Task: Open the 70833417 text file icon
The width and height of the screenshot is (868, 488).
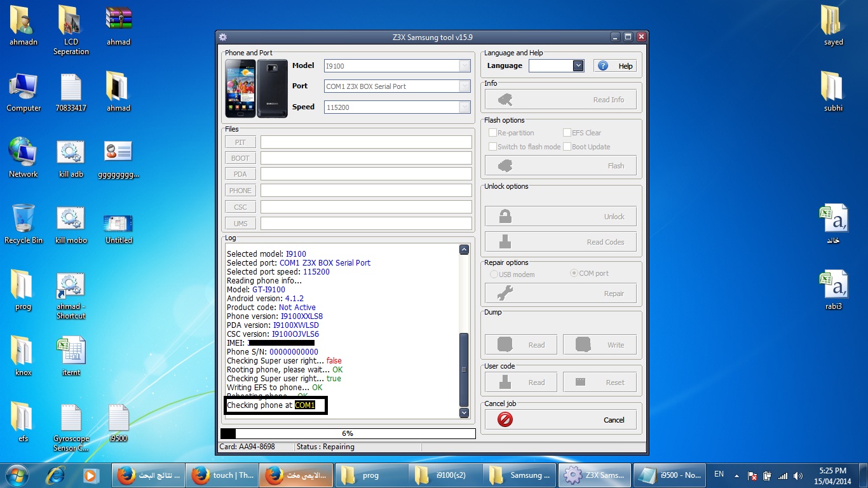Action: pyautogui.click(x=71, y=92)
